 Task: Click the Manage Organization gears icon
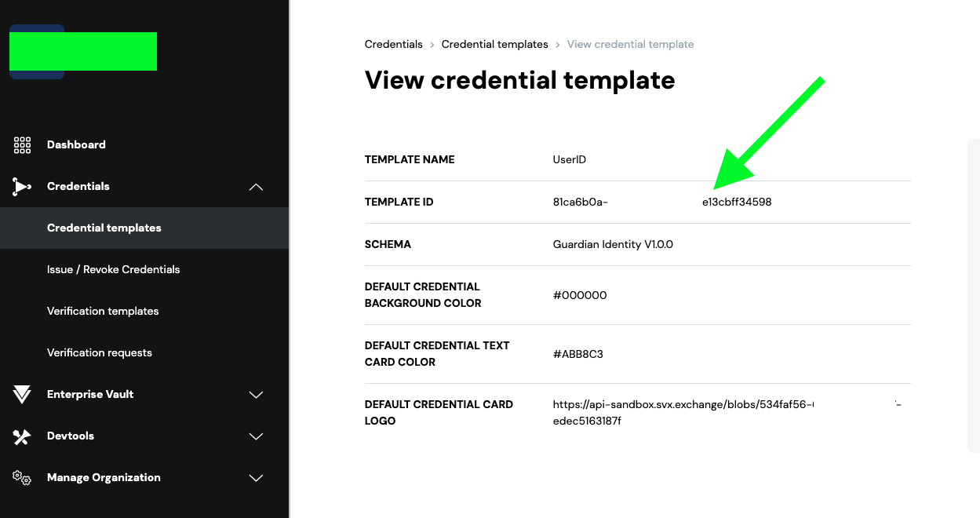point(22,478)
